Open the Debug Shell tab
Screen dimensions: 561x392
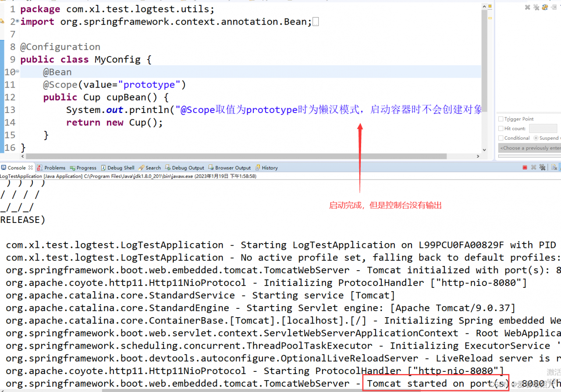tap(117, 168)
